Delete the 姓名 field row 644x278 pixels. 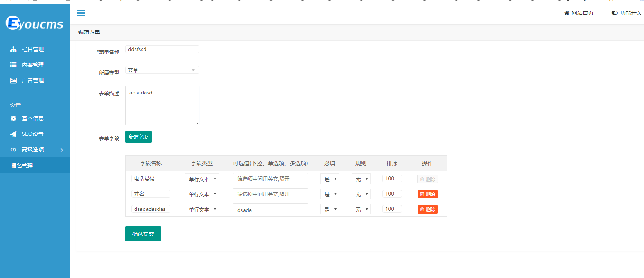pos(427,194)
